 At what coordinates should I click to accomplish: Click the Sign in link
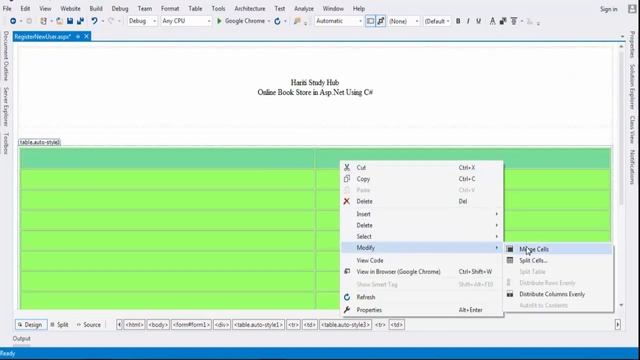[x=609, y=9]
